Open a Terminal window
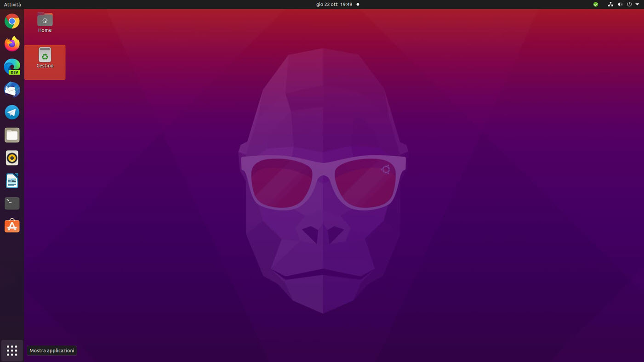Image resolution: width=644 pixels, height=362 pixels. [11, 203]
